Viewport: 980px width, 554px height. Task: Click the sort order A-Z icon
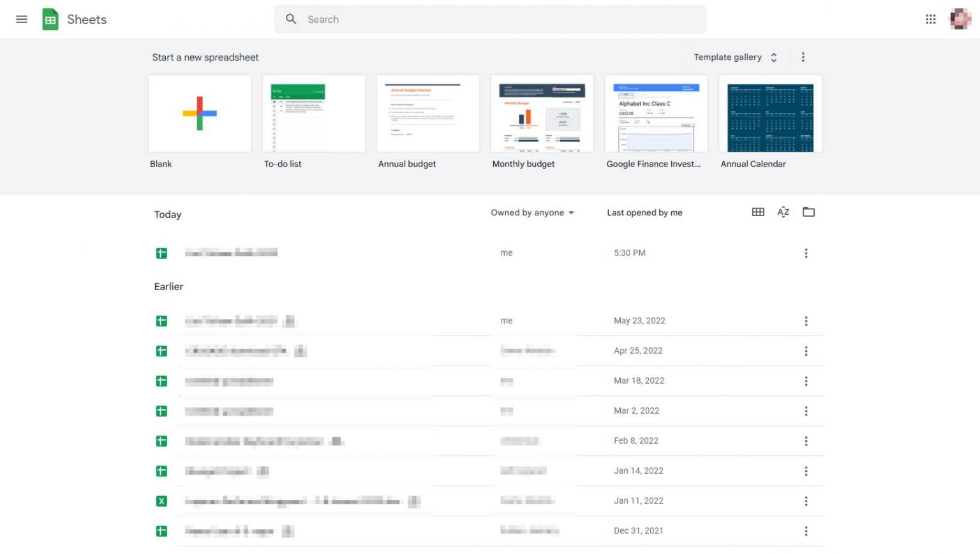pos(783,212)
